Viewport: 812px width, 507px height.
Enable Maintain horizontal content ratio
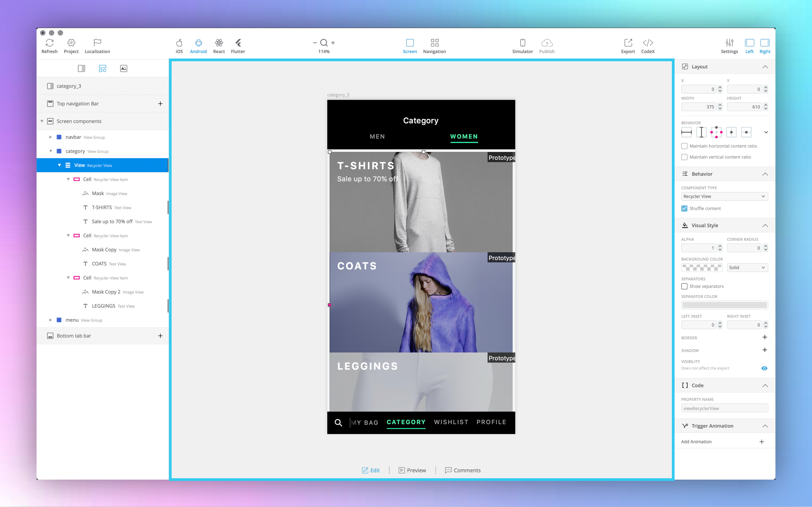point(684,146)
